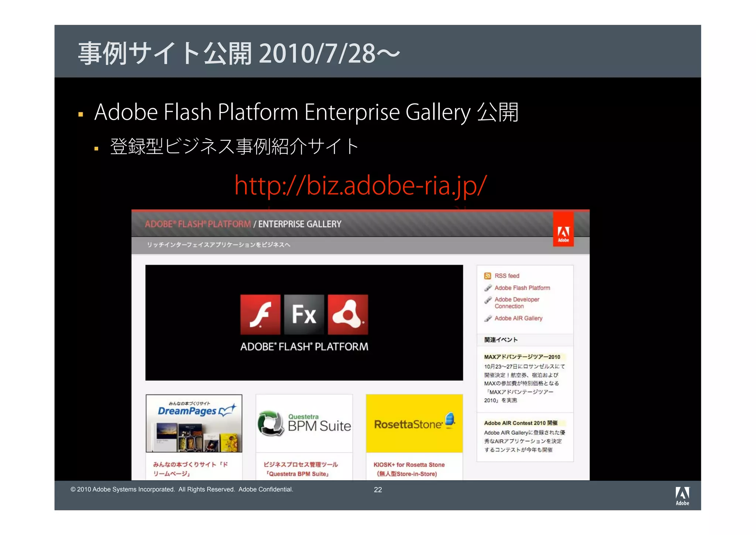Image resolution: width=756 pixels, height=535 pixels.
Task: Click the red Adobe logo in gallery header
Action: [563, 229]
